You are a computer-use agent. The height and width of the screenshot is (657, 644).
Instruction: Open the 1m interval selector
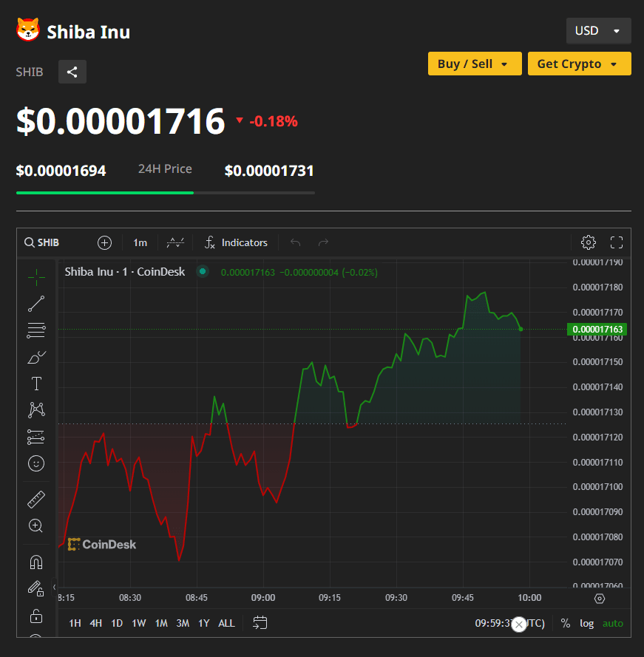(140, 242)
